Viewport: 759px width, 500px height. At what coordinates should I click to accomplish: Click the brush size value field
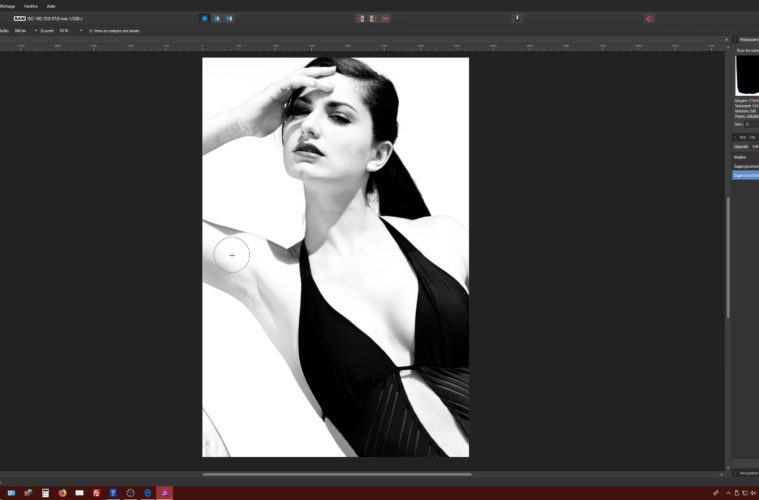[x=20, y=30]
